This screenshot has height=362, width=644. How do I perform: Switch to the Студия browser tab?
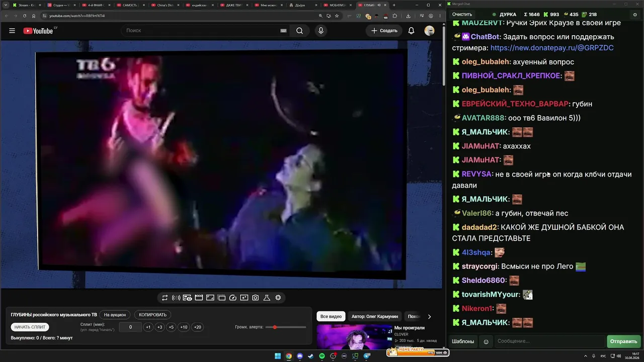(61, 5)
